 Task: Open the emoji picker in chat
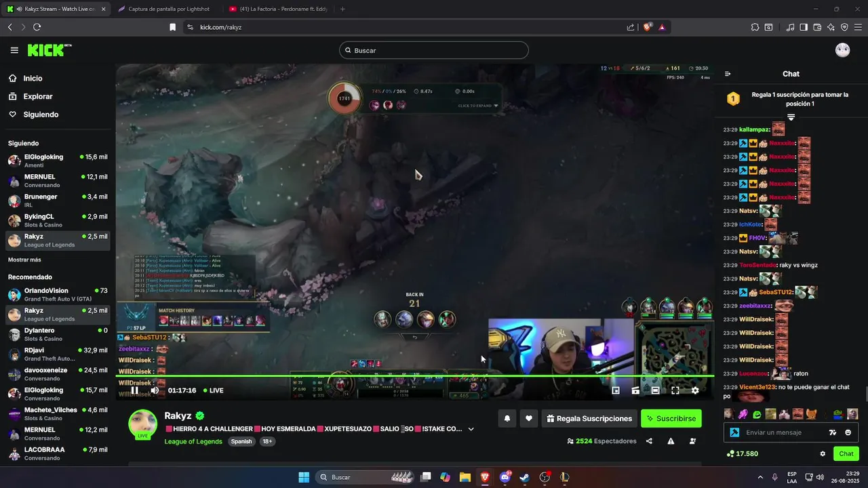tap(848, 432)
